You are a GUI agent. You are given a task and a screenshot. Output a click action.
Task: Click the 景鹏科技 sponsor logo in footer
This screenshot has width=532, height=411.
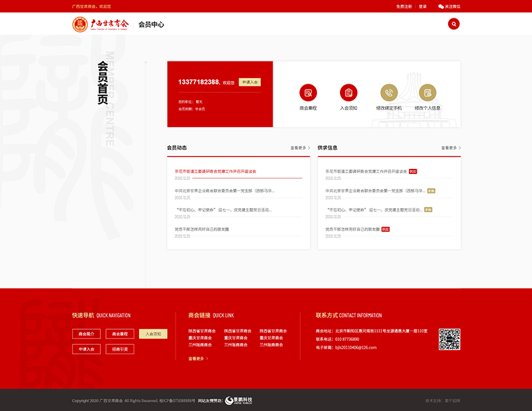tap(238, 401)
